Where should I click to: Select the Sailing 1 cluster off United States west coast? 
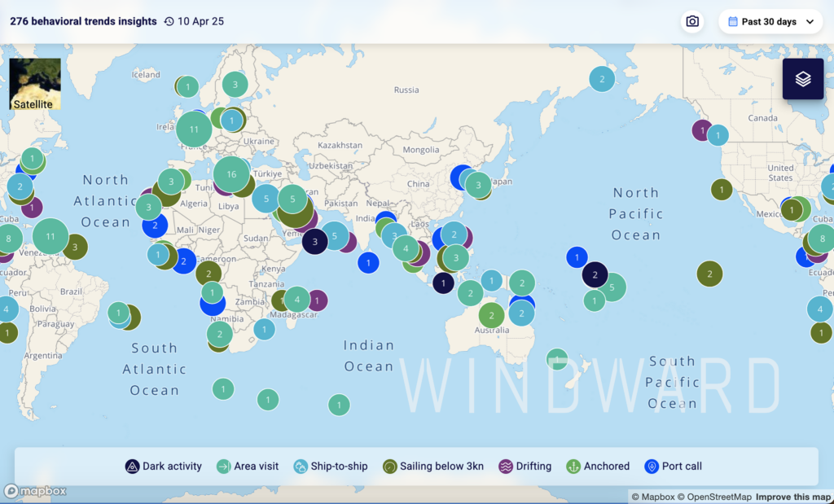pos(722,189)
